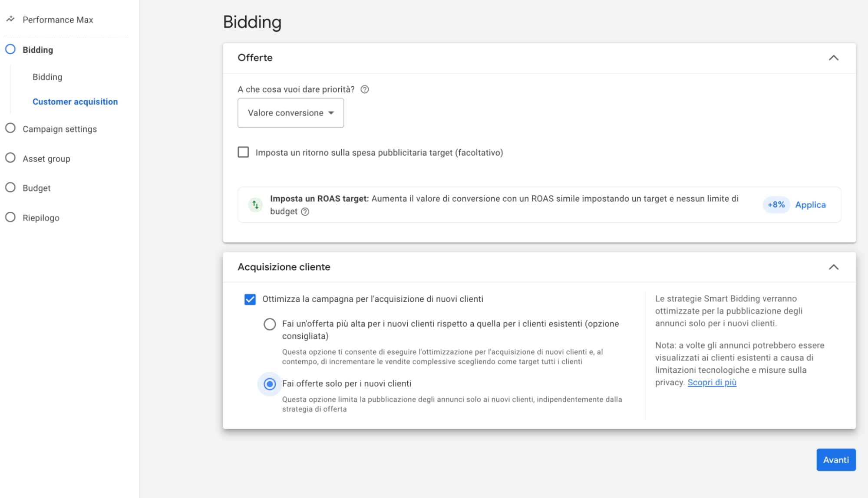
Task: Click the Avanti button
Action: click(835, 460)
